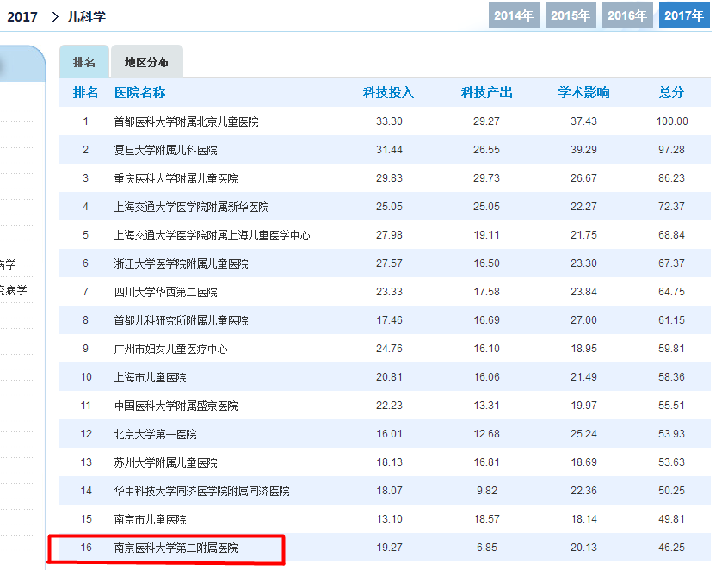The image size is (728, 570).
Task: Click 科技产出 value 9.82
Action: pos(486,491)
